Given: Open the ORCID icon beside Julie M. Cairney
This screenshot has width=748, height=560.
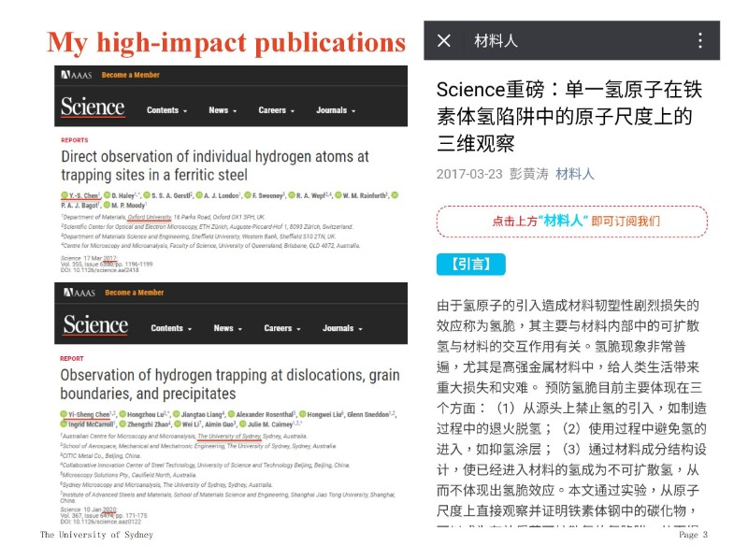Looking at the screenshot, I should [x=243, y=424].
